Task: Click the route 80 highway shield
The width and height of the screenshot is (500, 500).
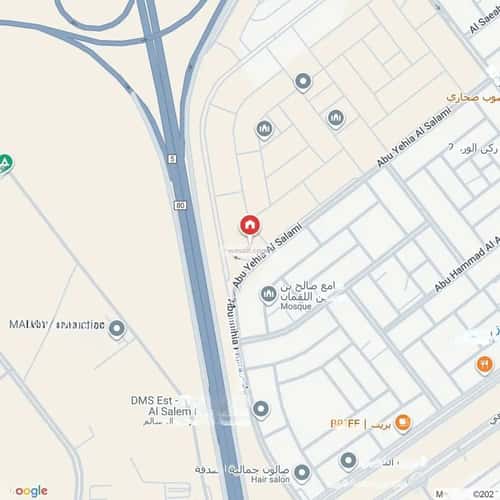Action: pyautogui.click(x=180, y=205)
